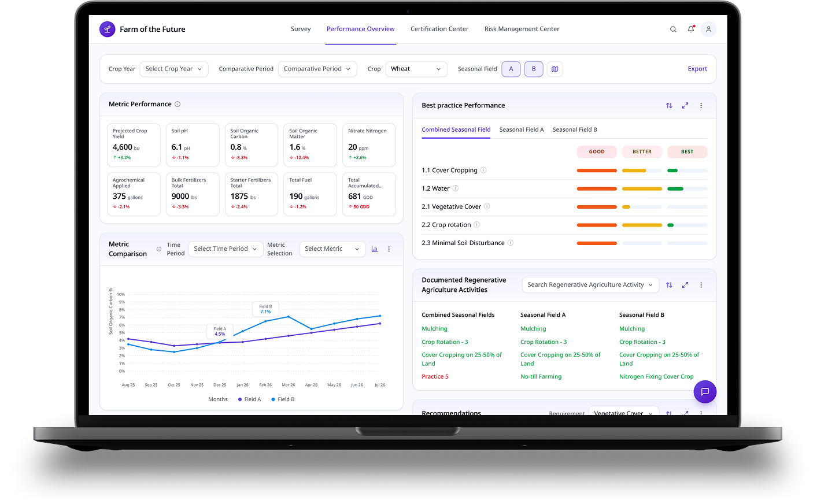Click the yellow BETTER bar for 1.2 Water
817x504 pixels.
642,189
